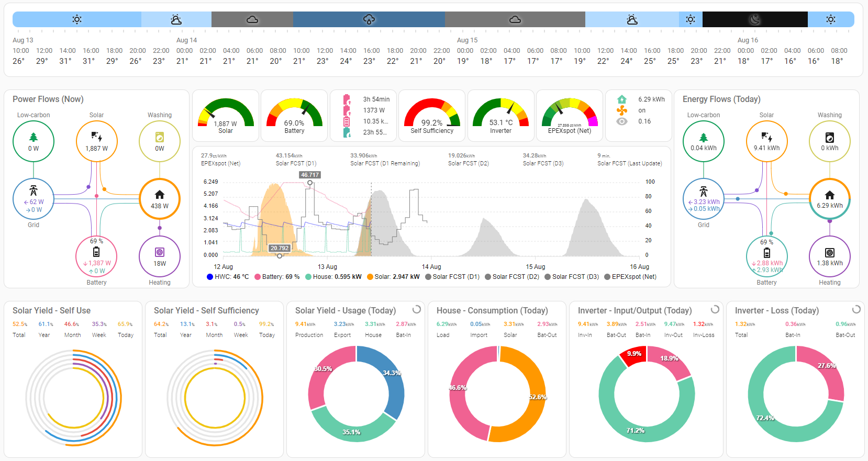Screen dimensions: 868x461
Task: Open the Low-carbon circle in Power Flows (Now)
Action: [34, 141]
